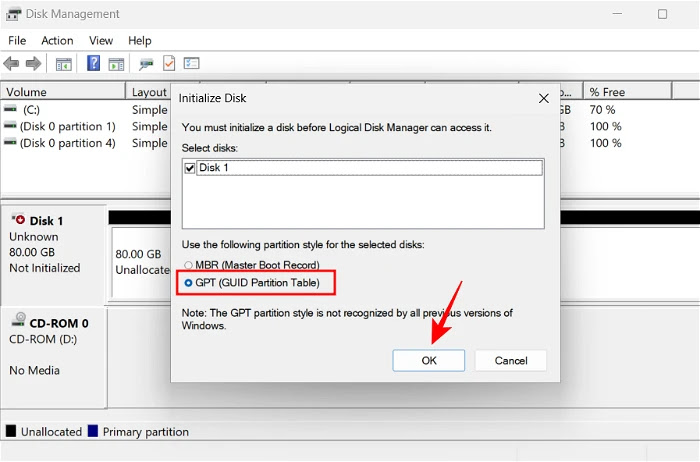This screenshot has height=462, width=700.
Task: Open the View menu
Action: pos(101,41)
